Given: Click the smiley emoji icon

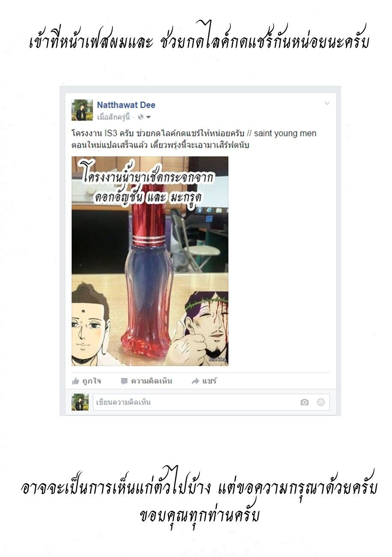Looking at the screenshot, I should point(321,402).
